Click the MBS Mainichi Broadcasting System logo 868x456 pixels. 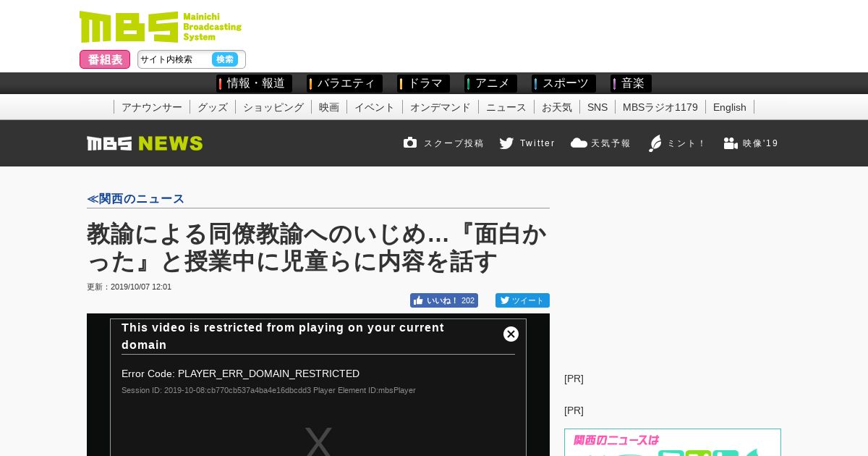coord(161,27)
